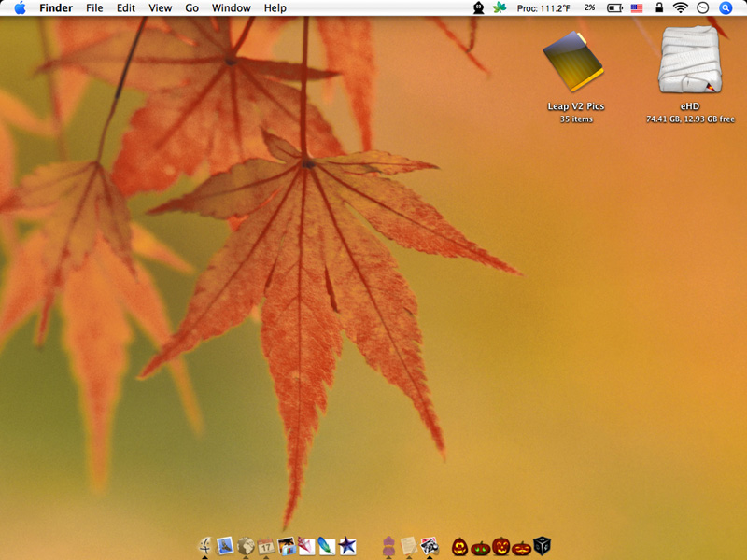Open the Go menu
This screenshot has width=747, height=560.
click(191, 8)
